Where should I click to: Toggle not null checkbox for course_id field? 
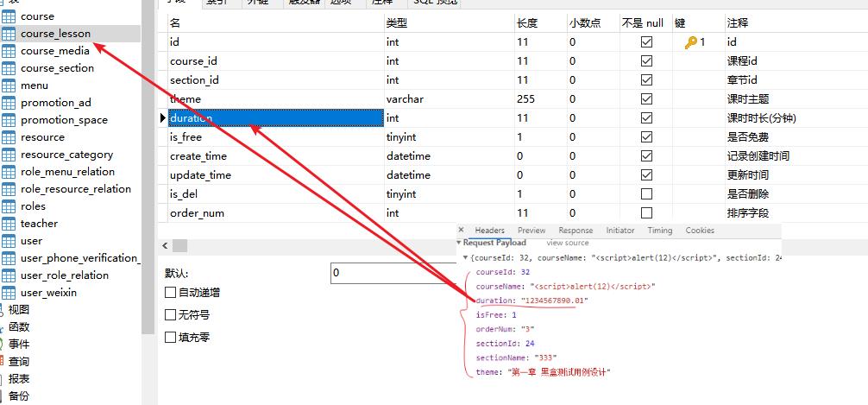645,61
